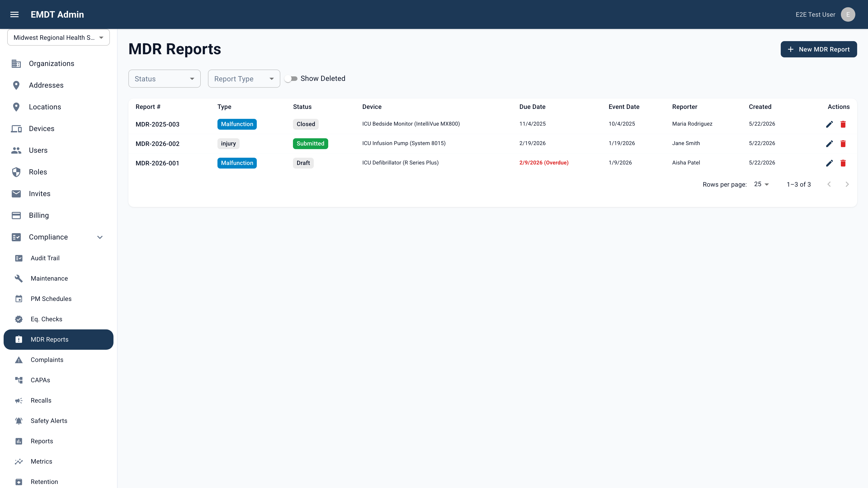Click the injury type badge
The height and width of the screenshot is (488, 868).
click(228, 144)
